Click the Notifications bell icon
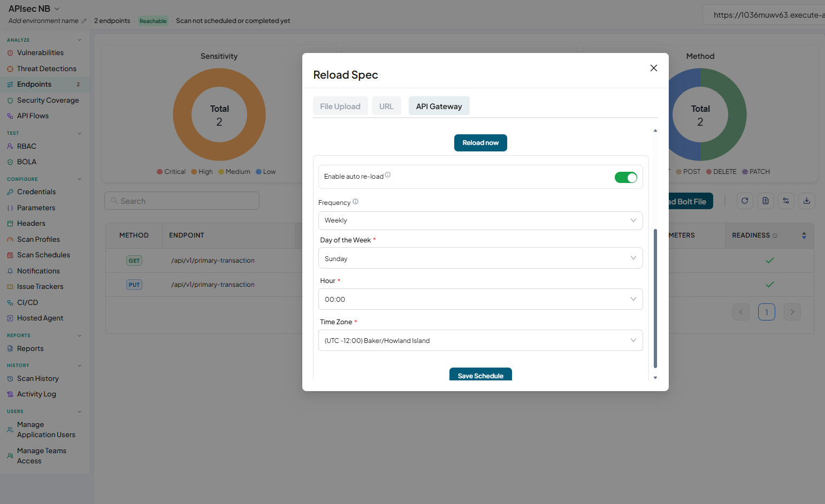 [x=10, y=271]
